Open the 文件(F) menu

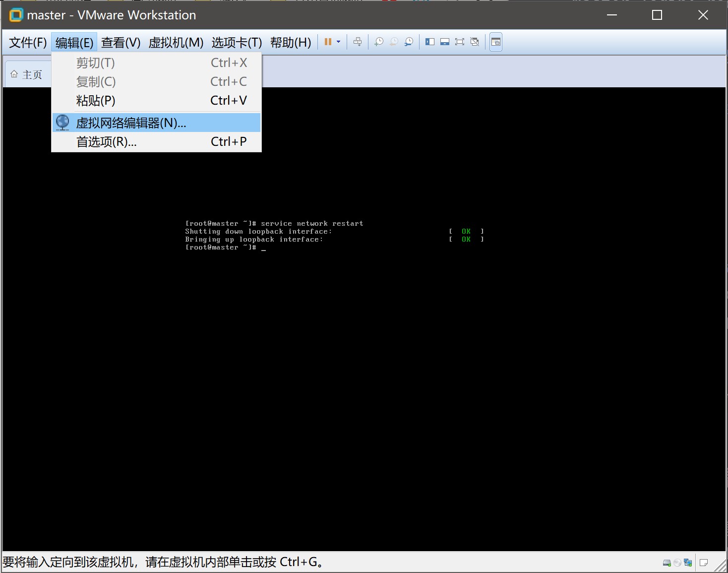tap(28, 43)
